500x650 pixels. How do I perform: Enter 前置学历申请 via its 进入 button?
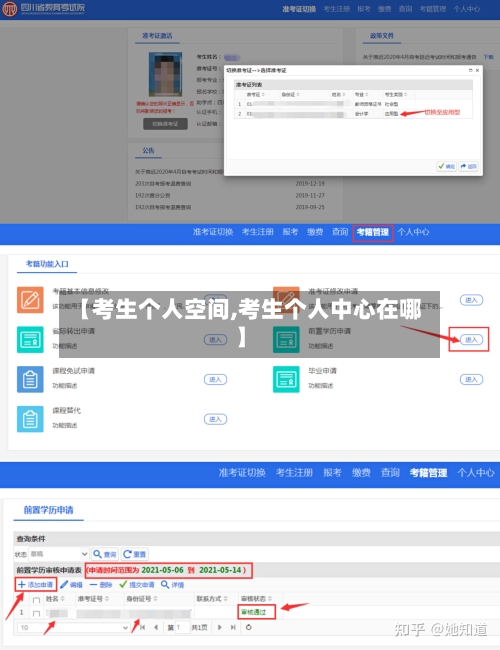[x=471, y=340]
